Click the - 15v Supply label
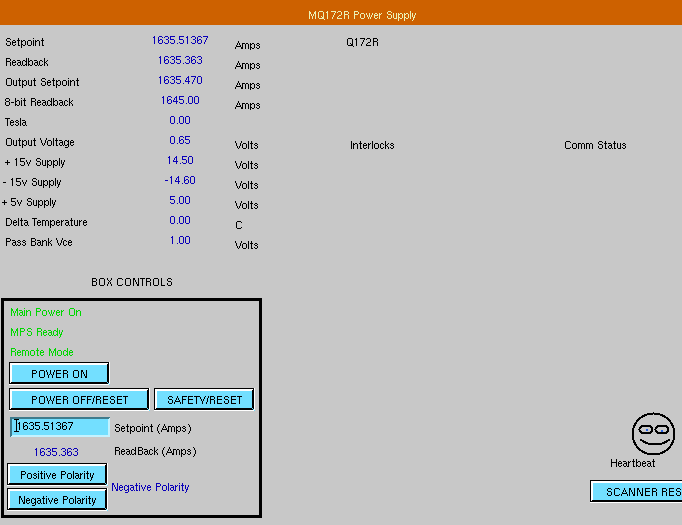The width and height of the screenshot is (682, 525). pos(32,183)
